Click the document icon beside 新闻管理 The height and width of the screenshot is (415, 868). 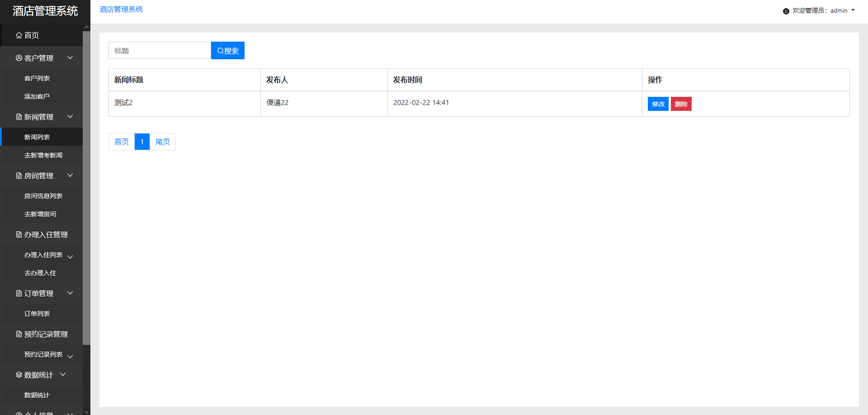click(19, 117)
